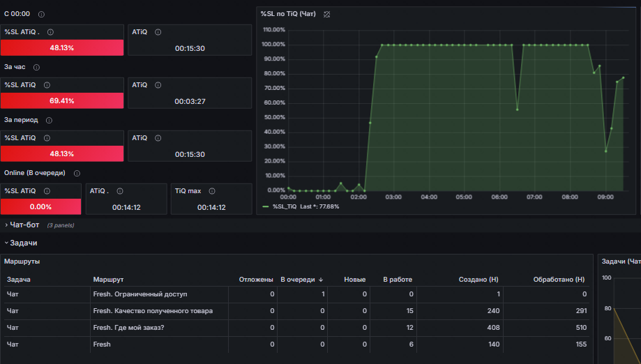Viewport: 641px width, 364px height.
Task: Click the 'Last *: 77.68%' legend value
Action: (x=319, y=206)
